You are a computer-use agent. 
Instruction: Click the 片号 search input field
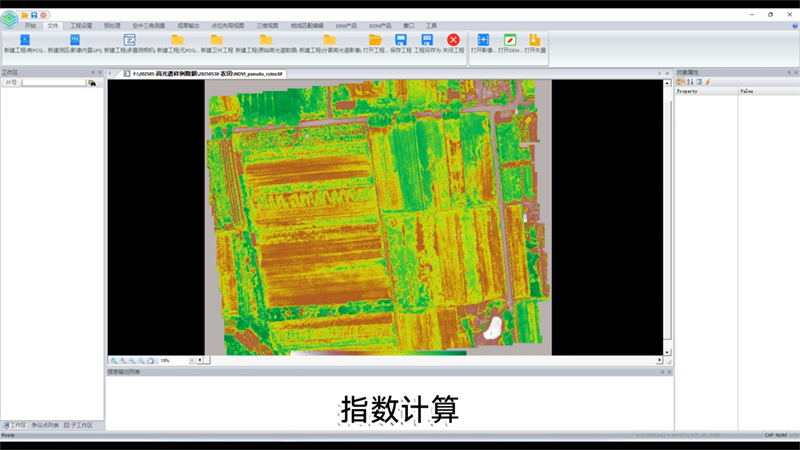click(x=54, y=83)
